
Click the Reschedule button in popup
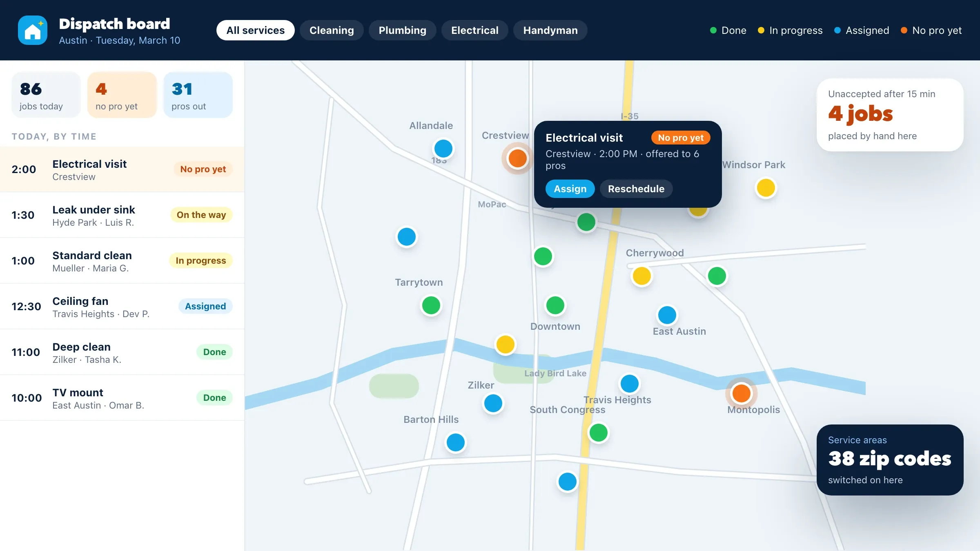[636, 189]
